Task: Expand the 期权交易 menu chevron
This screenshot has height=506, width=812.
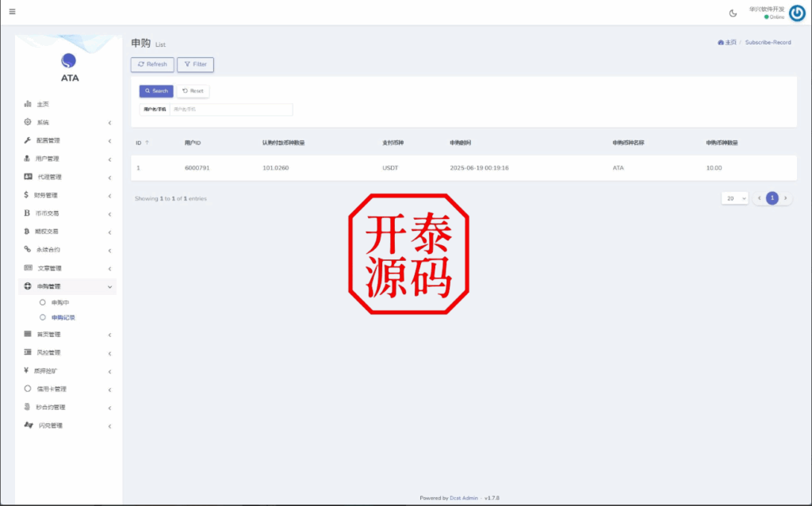Action: (109, 232)
